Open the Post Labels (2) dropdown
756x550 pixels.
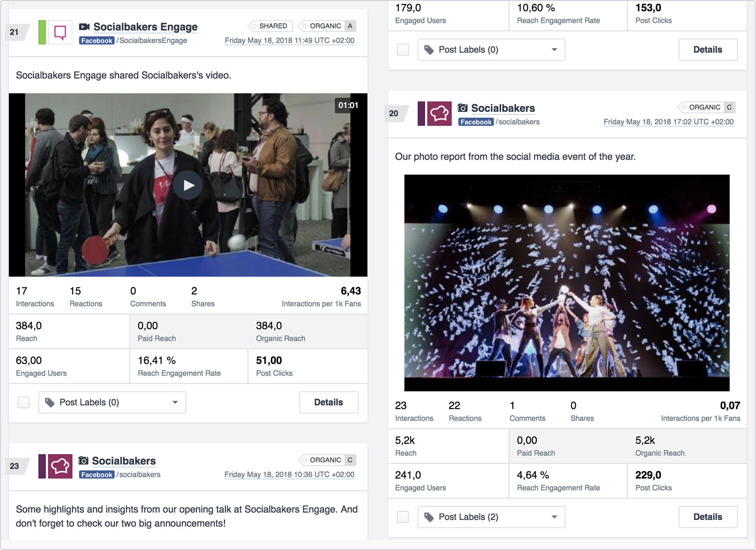pos(491,517)
